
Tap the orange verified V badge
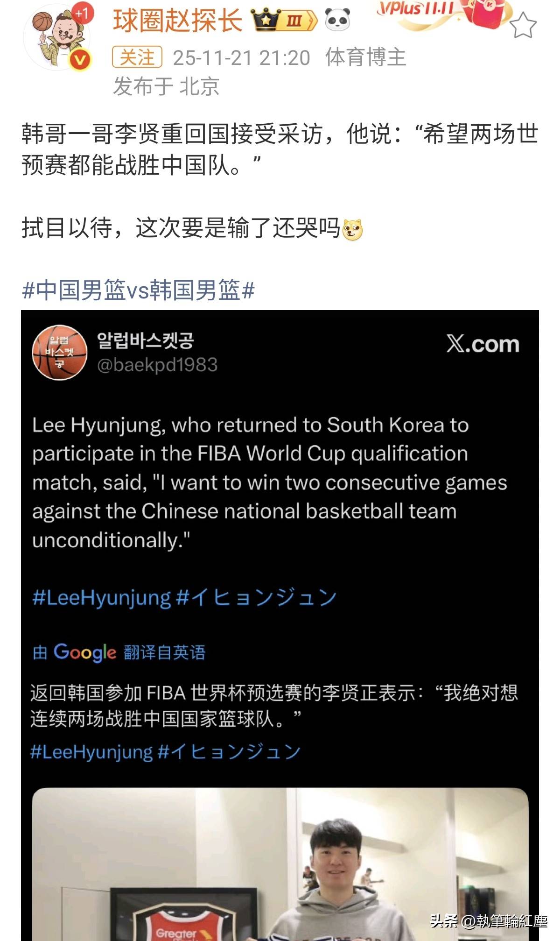pyautogui.click(x=80, y=60)
